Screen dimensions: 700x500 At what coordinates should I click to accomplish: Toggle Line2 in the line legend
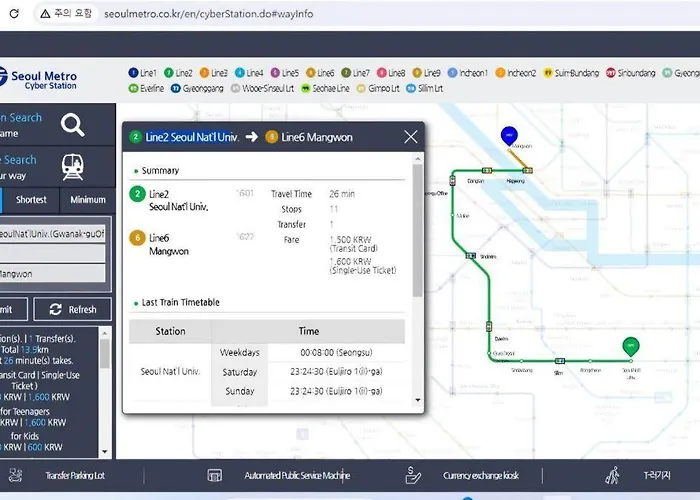tap(178, 73)
